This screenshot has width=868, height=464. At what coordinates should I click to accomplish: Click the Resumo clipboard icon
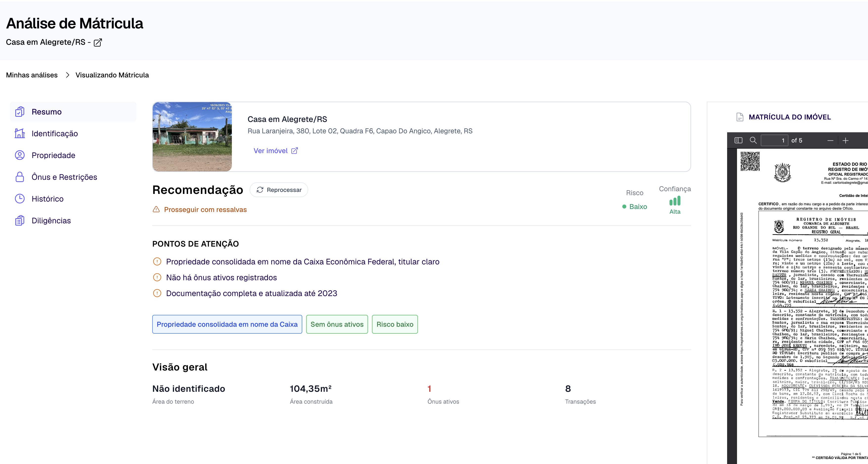(x=20, y=112)
